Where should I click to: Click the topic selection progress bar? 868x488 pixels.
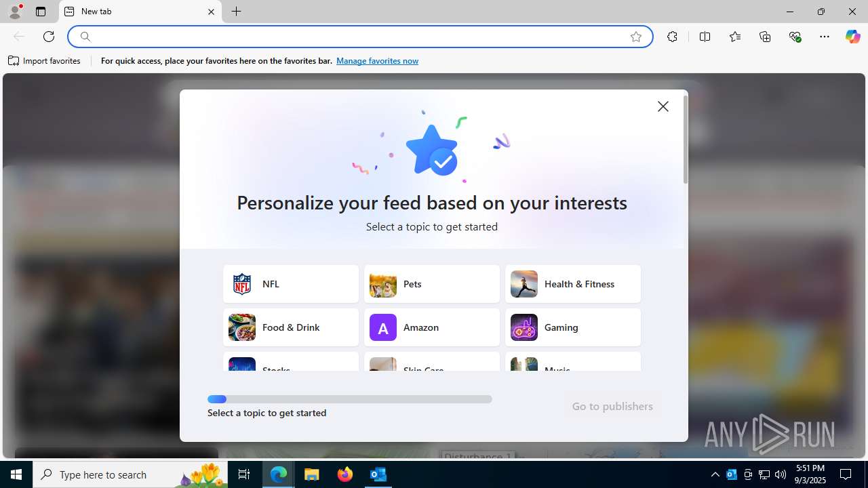[350, 399]
